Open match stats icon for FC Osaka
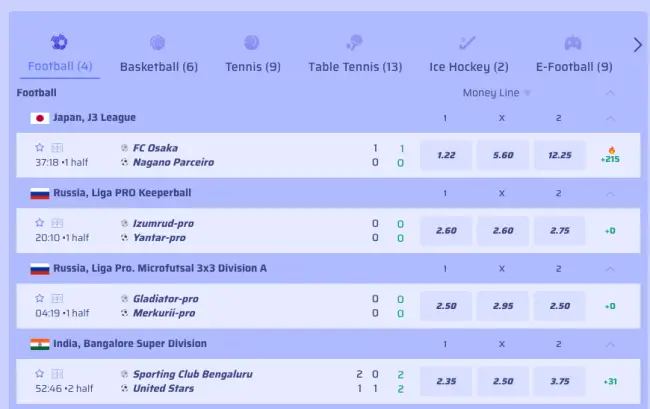The width and height of the screenshot is (650, 409). point(57,148)
